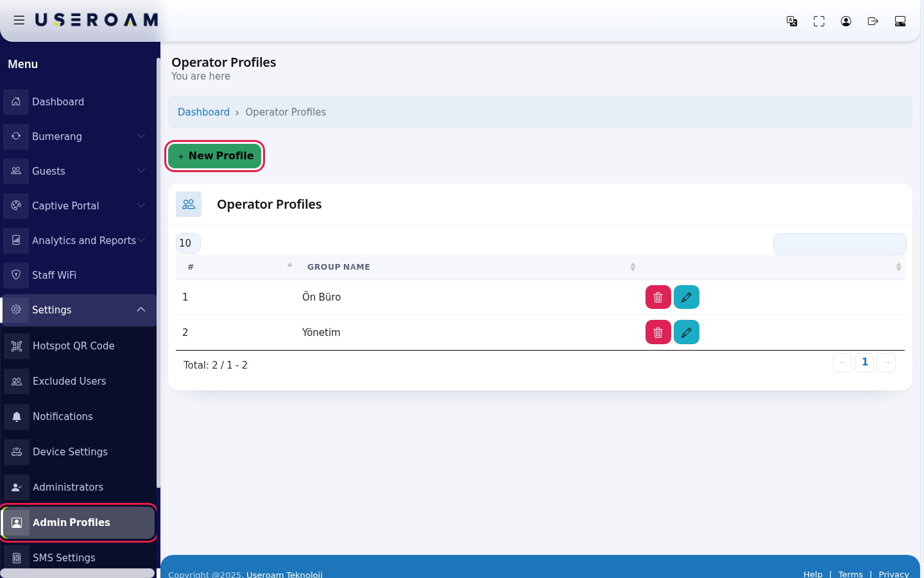Go to previous table page arrow
Image resolution: width=924 pixels, height=578 pixels.
coord(843,362)
